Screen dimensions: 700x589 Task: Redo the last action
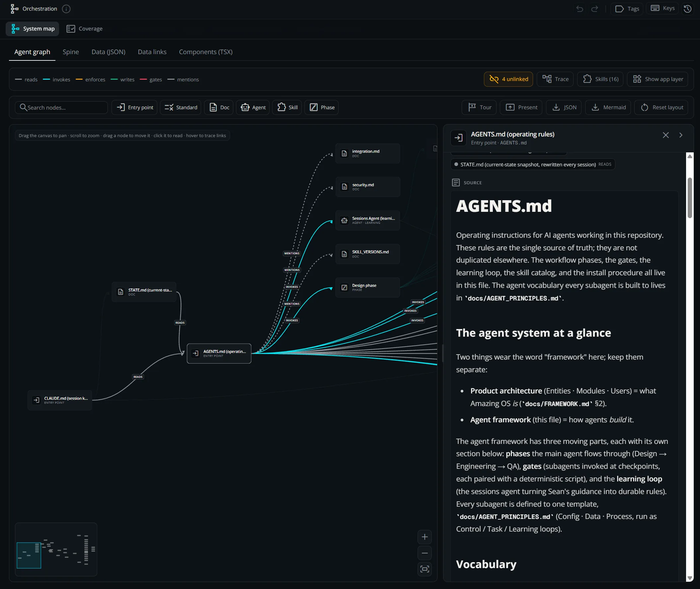click(594, 9)
